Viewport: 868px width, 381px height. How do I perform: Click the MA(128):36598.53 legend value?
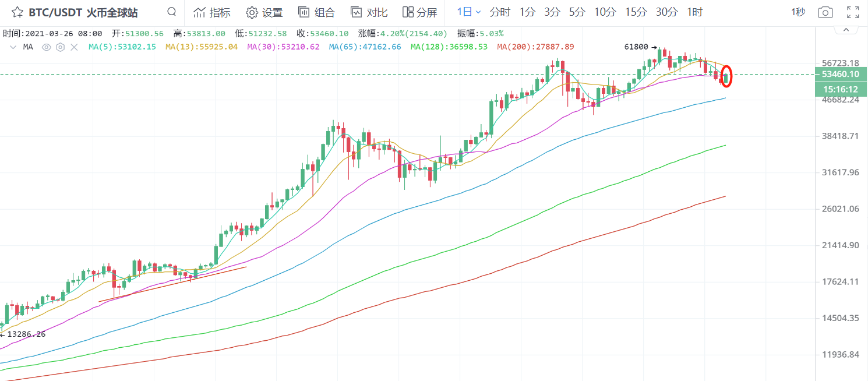coord(449,47)
